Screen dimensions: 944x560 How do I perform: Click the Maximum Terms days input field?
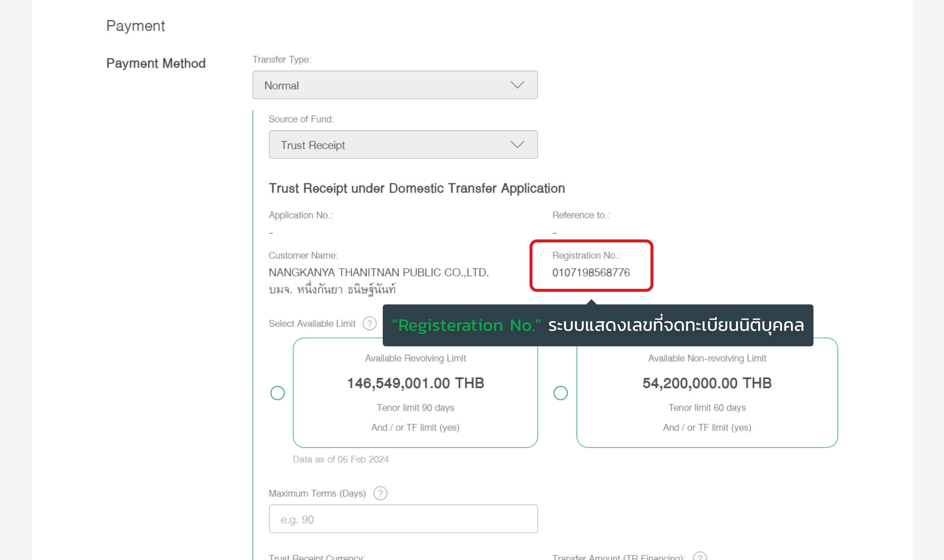[403, 519]
